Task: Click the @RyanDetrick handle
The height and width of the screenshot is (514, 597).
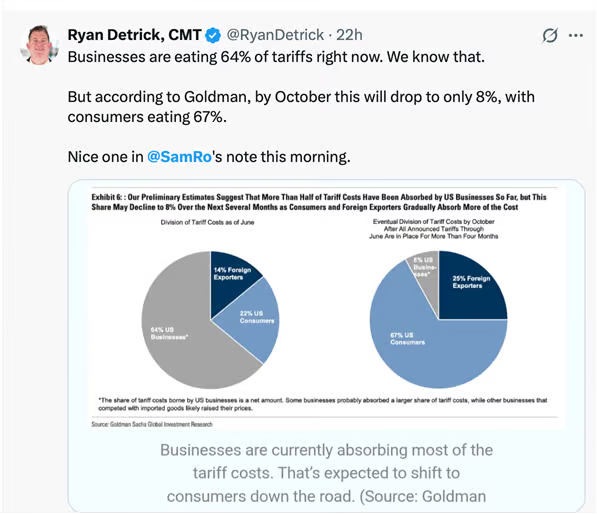Action: point(275,35)
